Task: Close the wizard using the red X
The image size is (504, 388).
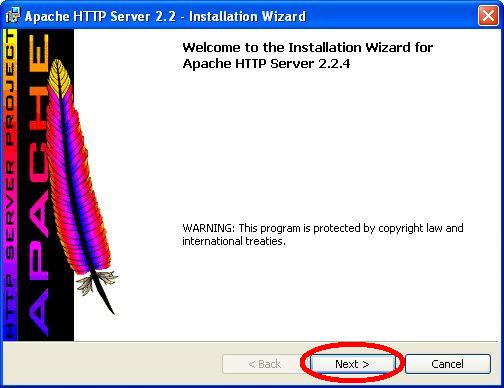Action: coord(488,16)
